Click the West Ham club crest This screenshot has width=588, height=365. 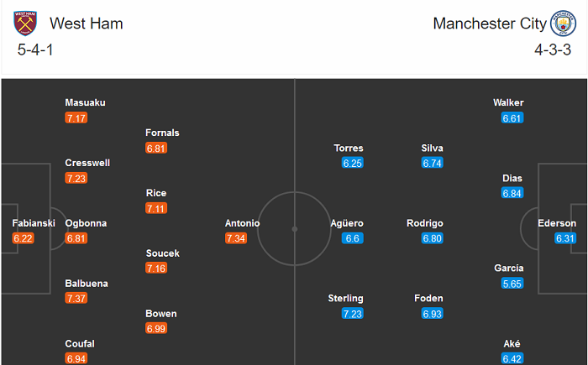(26, 23)
